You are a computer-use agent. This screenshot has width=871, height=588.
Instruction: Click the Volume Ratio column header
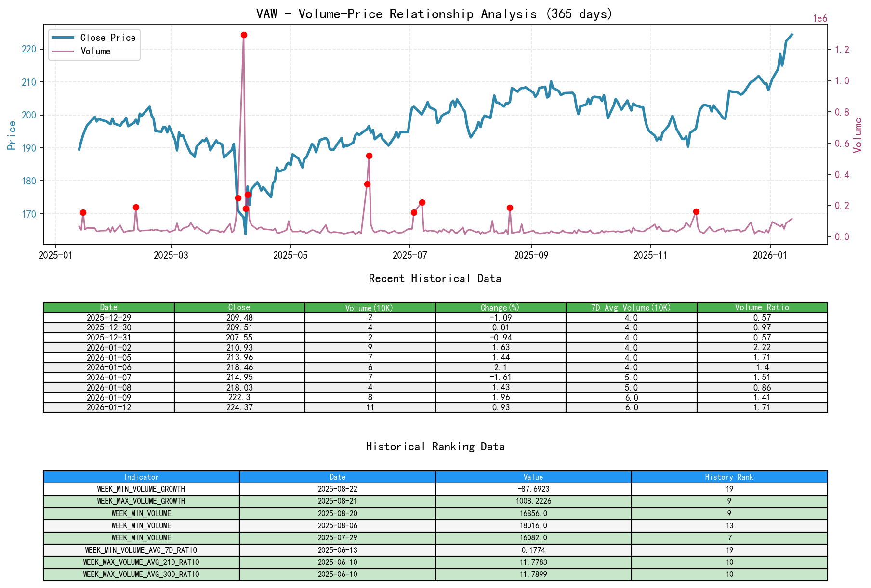[762, 307]
